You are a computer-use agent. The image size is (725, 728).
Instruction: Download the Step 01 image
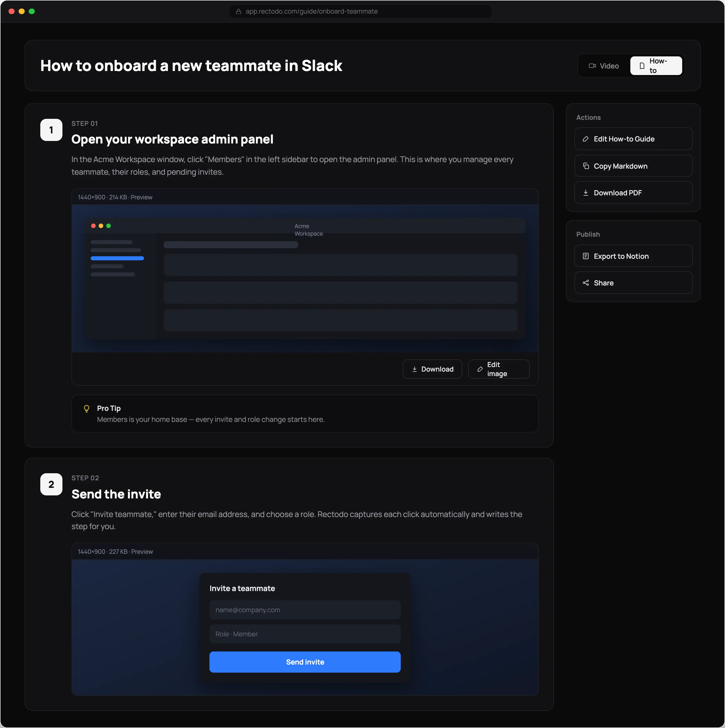pyautogui.click(x=432, y=369)
